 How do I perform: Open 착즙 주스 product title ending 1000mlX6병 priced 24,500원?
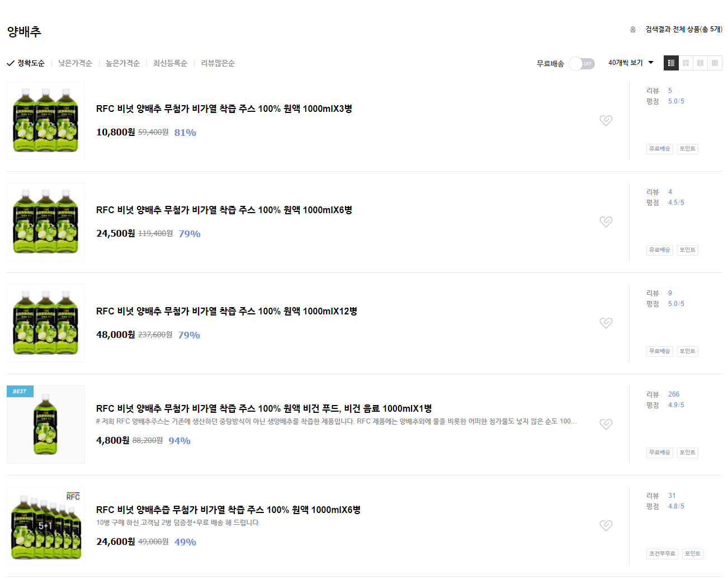pos(224,210)
